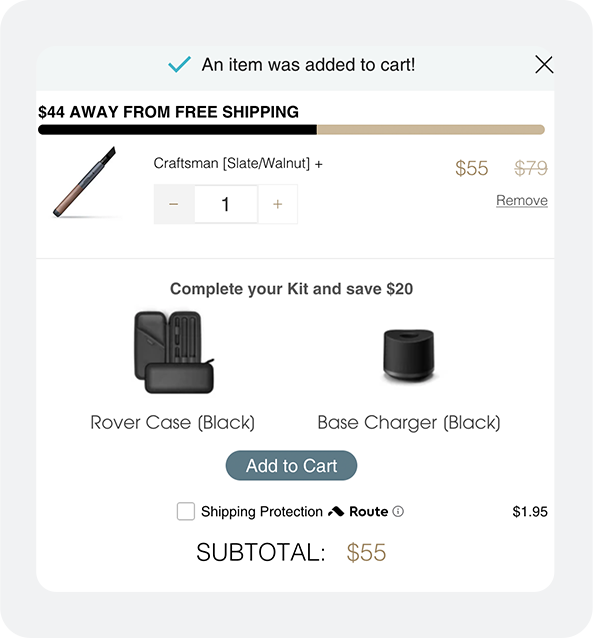Click the Craftsman [Slate/Walnut] product name
This screenshot has height=638, width=593.
tap(232, 164)
